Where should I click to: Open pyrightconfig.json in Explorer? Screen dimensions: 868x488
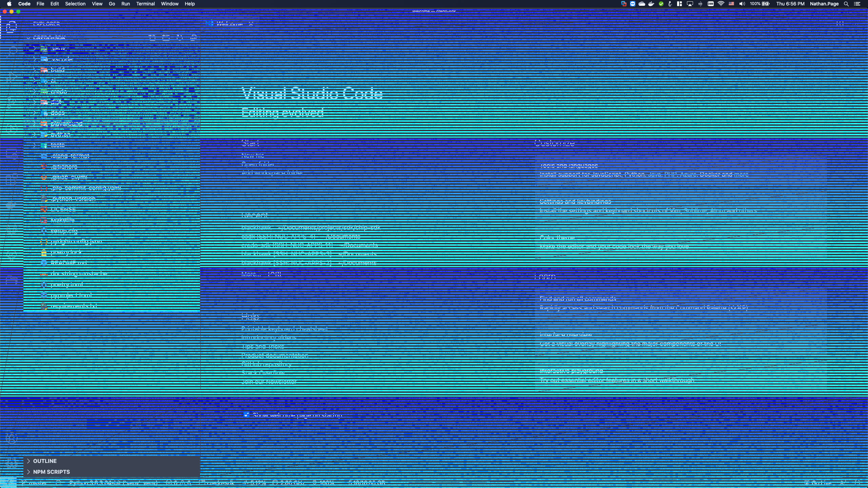pyautogui.click(x=112, y=242)
